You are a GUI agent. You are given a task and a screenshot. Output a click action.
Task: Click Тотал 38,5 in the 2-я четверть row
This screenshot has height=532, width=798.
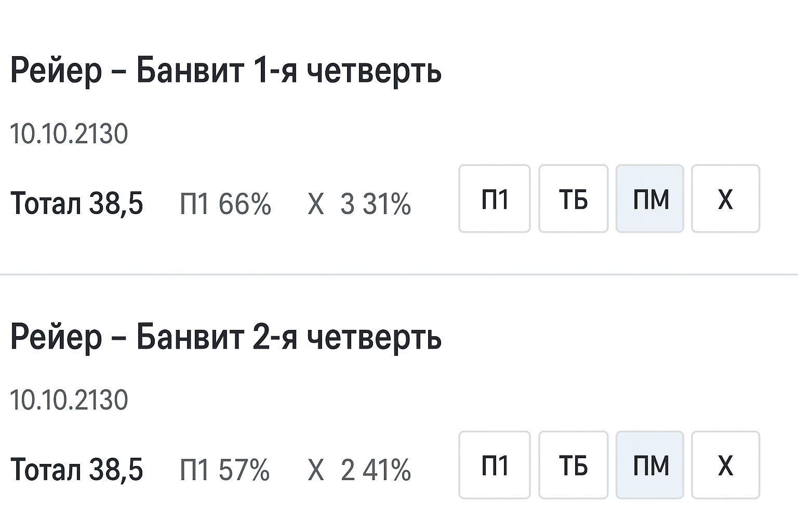tap(76, 469)
